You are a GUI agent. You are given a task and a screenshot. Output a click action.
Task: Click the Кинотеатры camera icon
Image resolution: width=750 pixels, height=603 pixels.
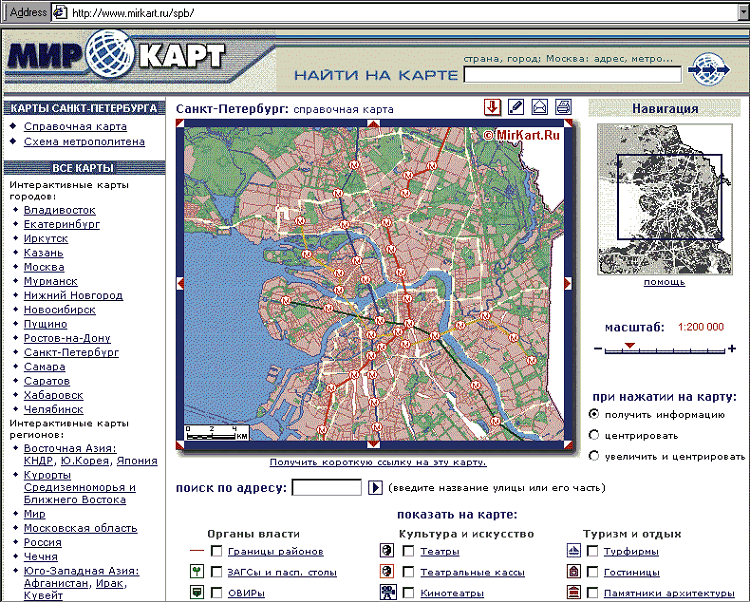pos(388,592)
